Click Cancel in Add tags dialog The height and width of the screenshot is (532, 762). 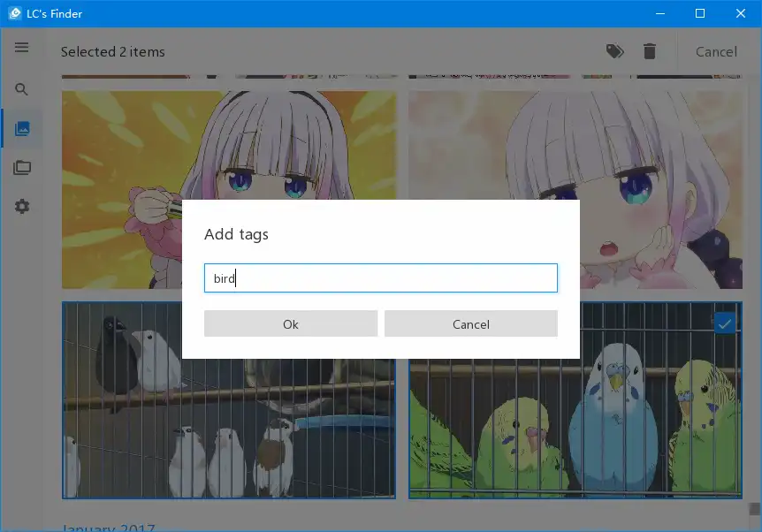(471, 323)
